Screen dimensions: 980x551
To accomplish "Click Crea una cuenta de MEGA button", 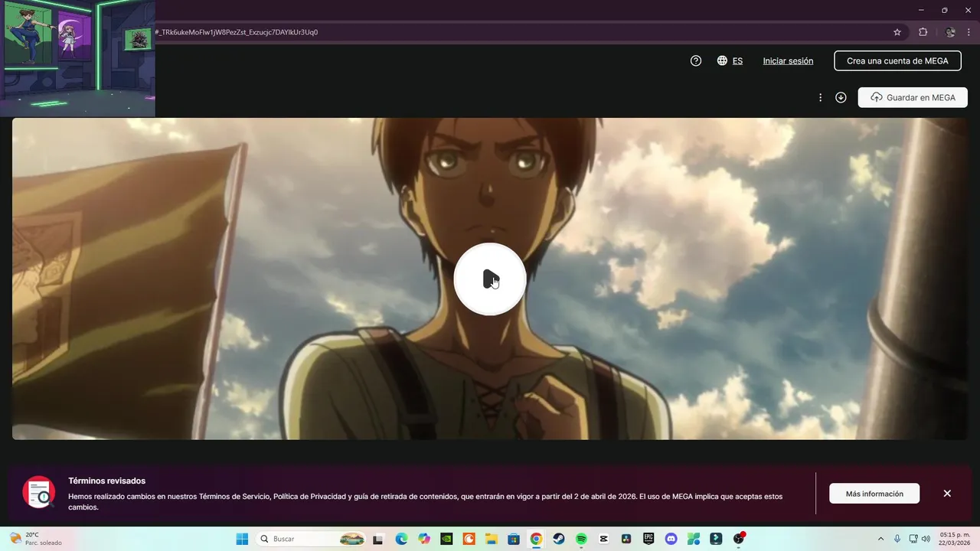I will pos(897,61).
